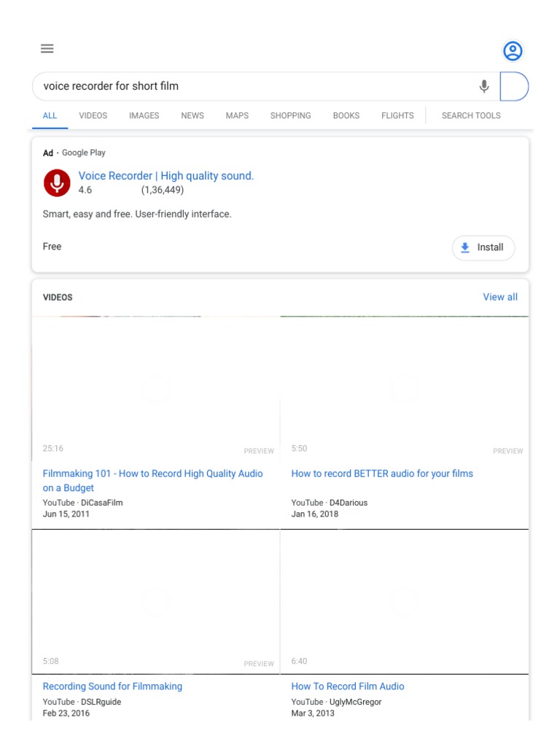Select the ALL tab

point(50,116)
